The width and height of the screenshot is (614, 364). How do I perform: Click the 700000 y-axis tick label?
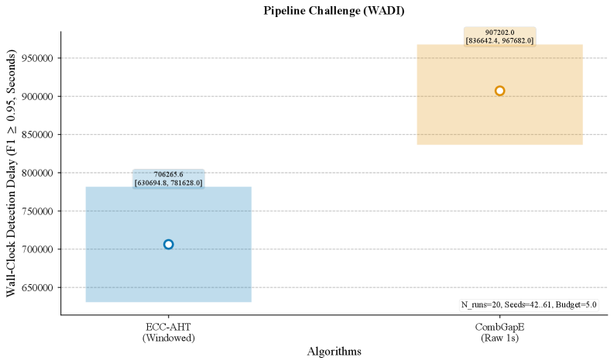(x=36, y=249)
